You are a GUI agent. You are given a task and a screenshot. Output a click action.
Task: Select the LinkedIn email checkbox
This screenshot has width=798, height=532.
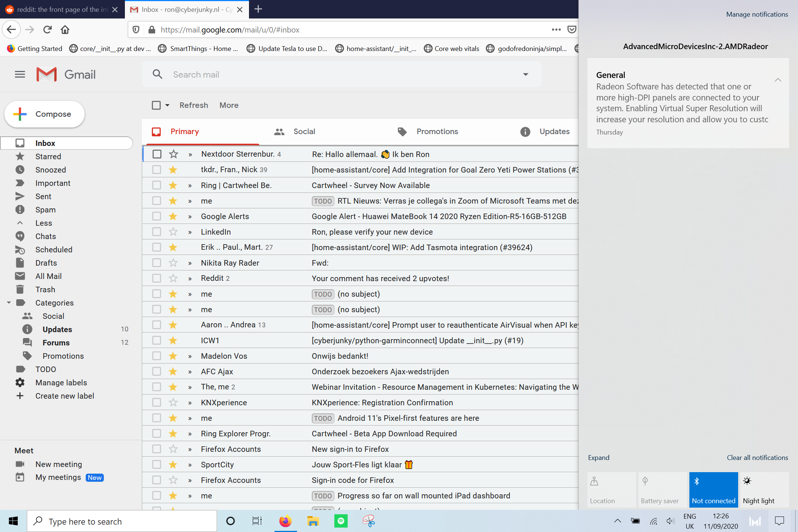coord(157,232)
